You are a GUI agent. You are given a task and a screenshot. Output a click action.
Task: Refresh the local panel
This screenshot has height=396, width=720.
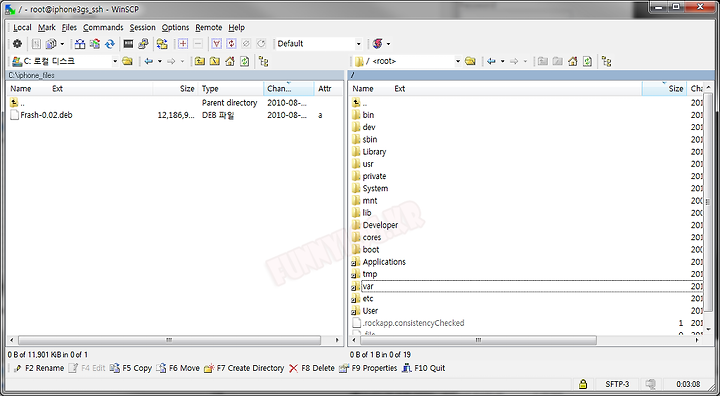pyautogui.click(x=244, y=61)
